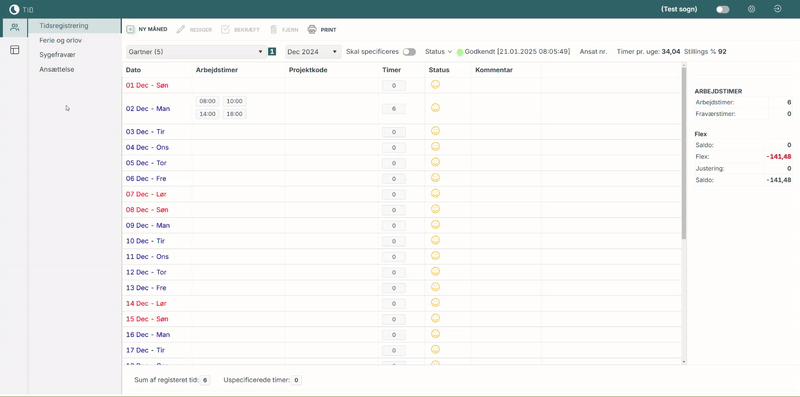800x397 pixels.
Task: Click the smiley status for 04 Dec
Action: 435,146
